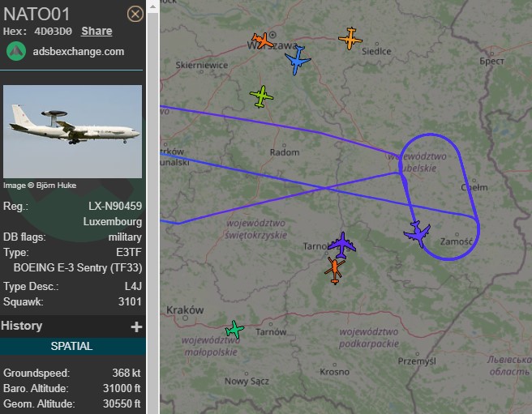Click the History section label

click(22, 326)
